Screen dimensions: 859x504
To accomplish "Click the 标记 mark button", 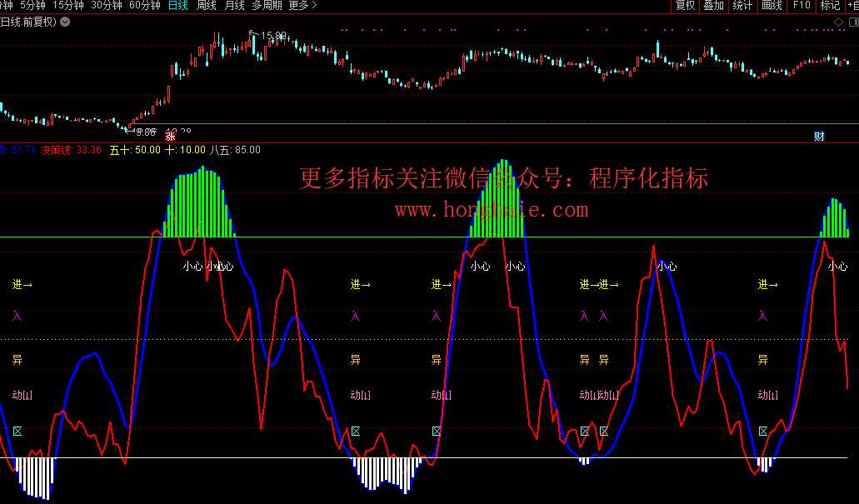I will point(830,6).
